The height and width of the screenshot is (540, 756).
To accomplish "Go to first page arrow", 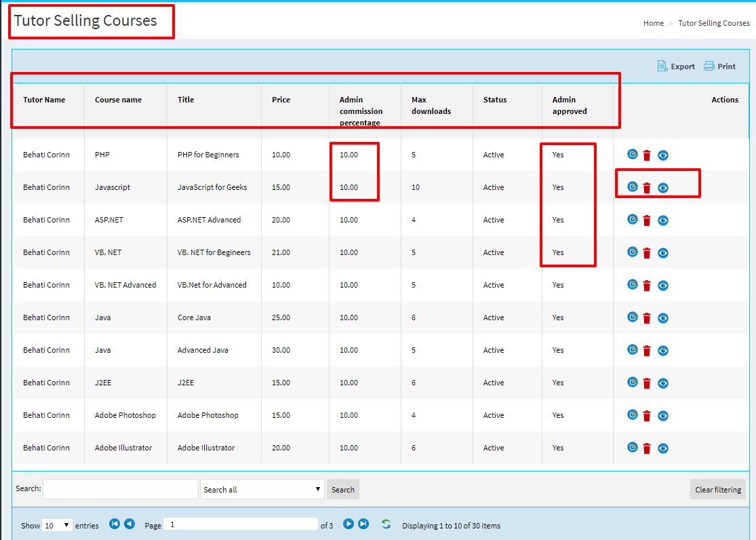I will coord(115,524).
